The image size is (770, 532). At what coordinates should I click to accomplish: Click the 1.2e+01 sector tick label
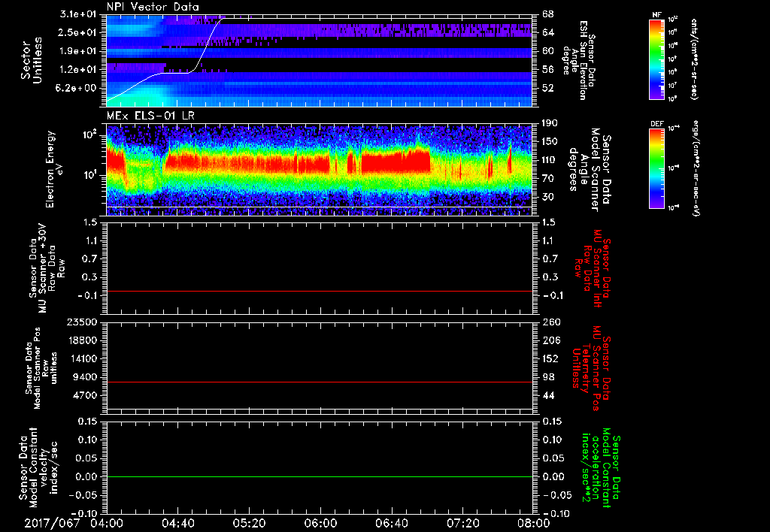coord(80,70)
